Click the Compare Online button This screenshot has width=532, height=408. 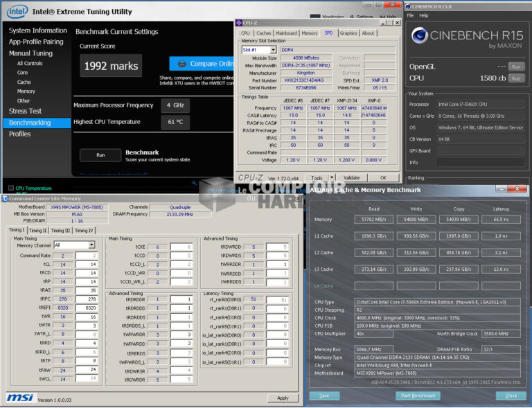coord(201,64)
